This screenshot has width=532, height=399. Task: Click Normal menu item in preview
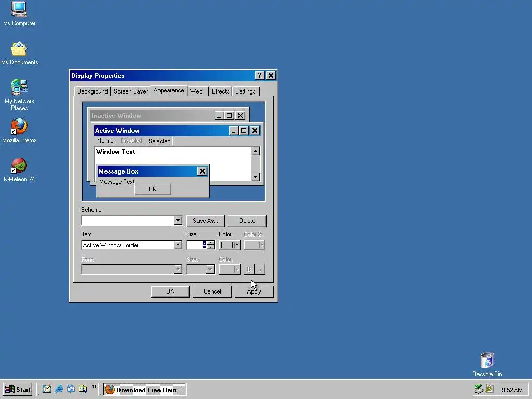[106, 141]
